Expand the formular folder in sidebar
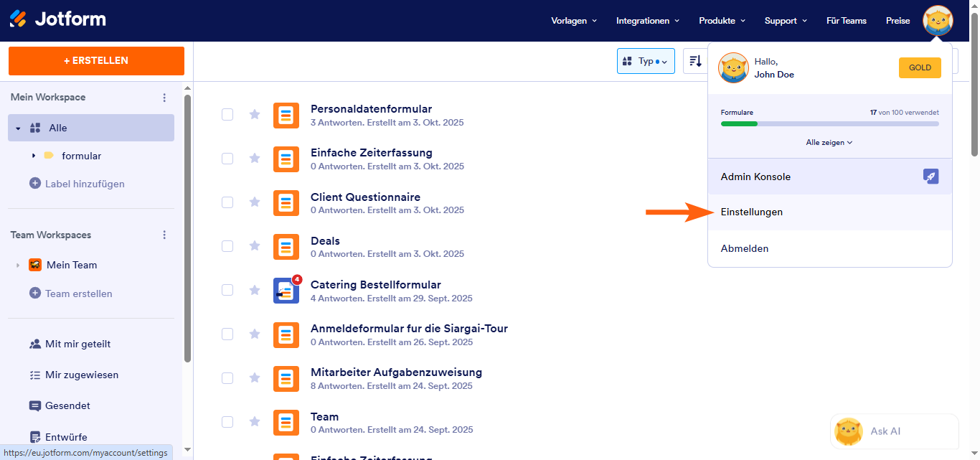 (34, 156)
